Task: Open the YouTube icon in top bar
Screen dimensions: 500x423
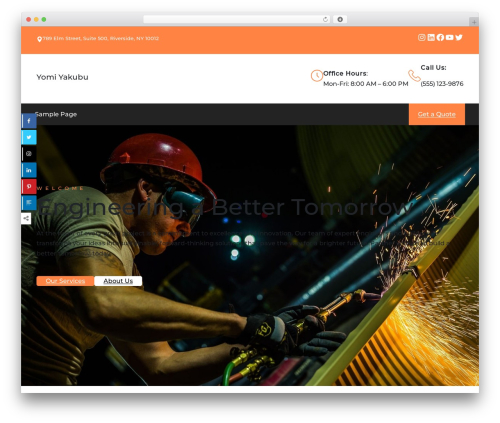Action: [x=450, y=38]
